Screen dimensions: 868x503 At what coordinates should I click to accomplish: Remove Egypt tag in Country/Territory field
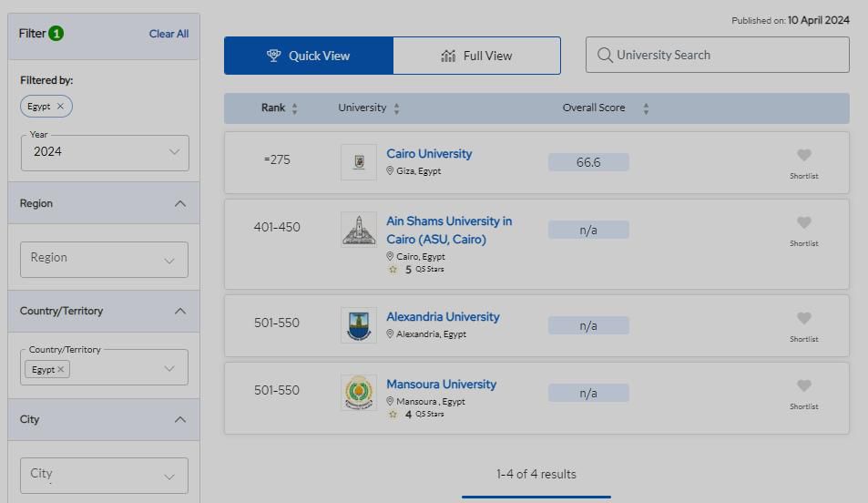61,369
